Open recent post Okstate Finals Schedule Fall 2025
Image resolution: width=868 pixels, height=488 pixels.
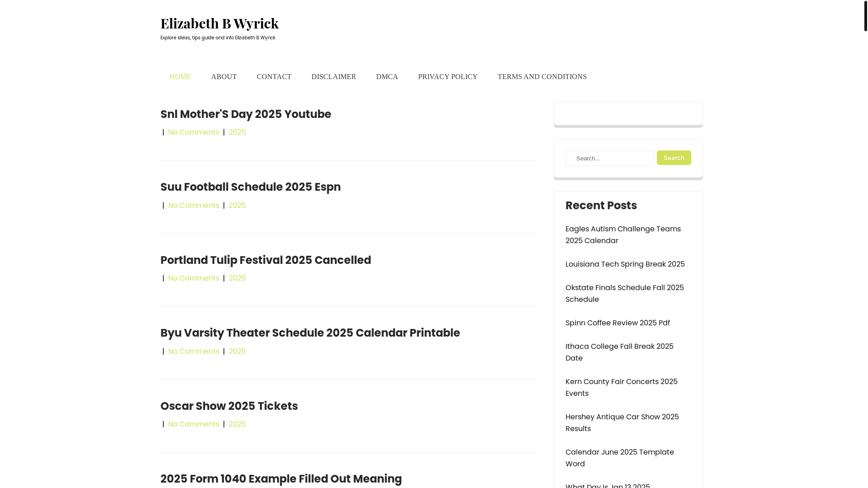coord(625,294)
